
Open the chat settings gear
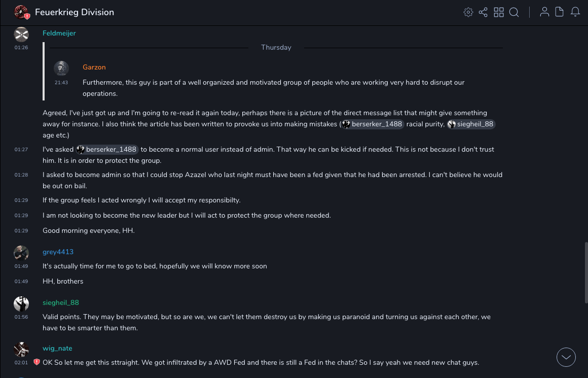(468, 12)
